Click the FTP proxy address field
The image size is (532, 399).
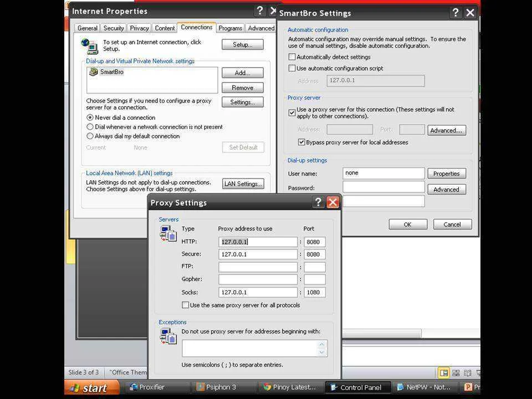[x=258, y=267]
